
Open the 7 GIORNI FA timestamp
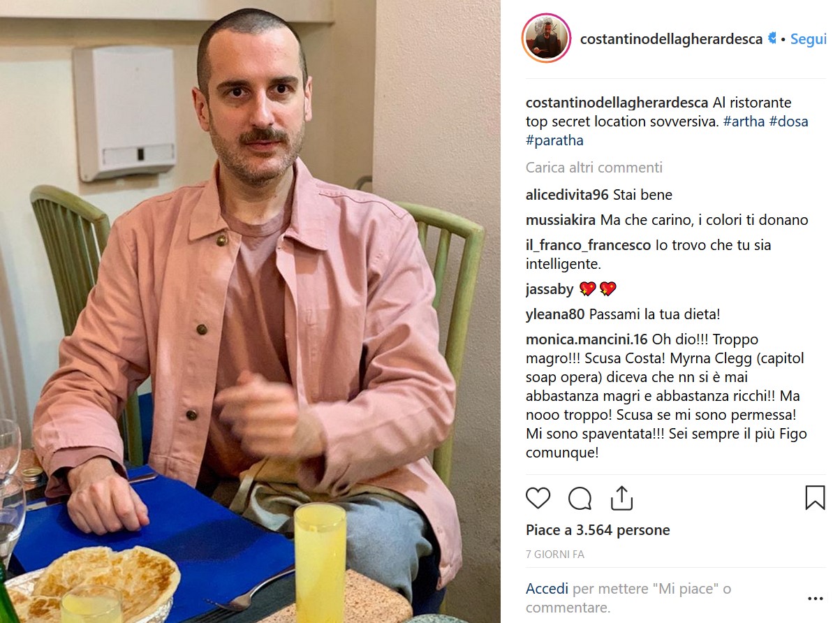pyautogui.click(x=555, y=555)
